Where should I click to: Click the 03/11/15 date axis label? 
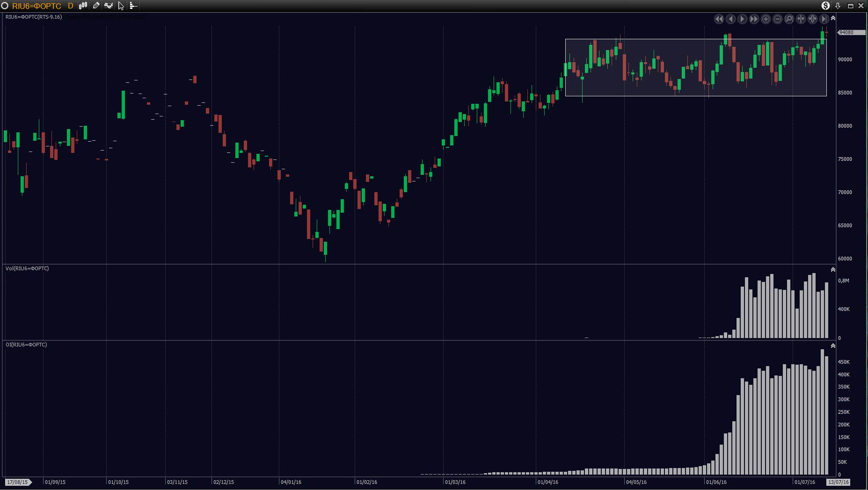pyautogui.click(x=177, y=483)
